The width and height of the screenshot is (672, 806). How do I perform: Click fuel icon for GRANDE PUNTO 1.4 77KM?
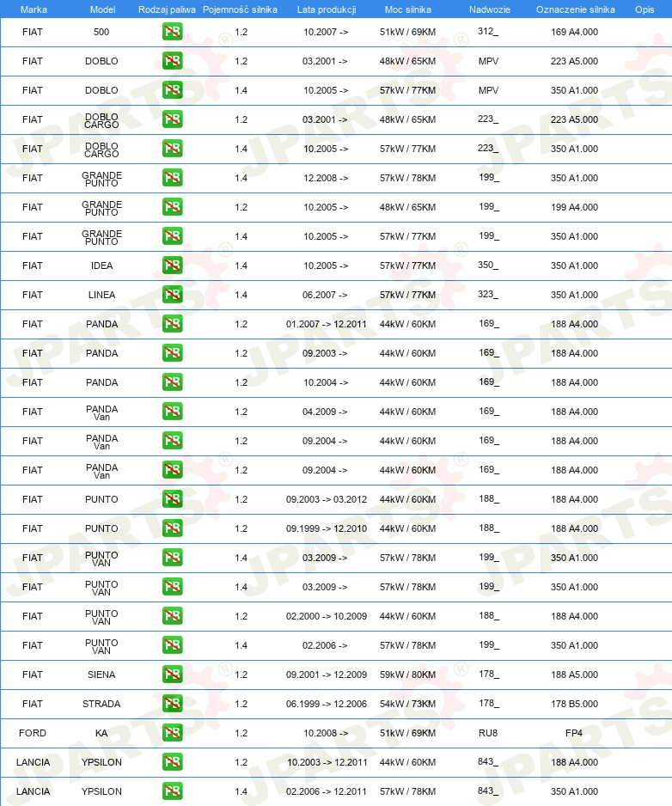coord(172,236)
